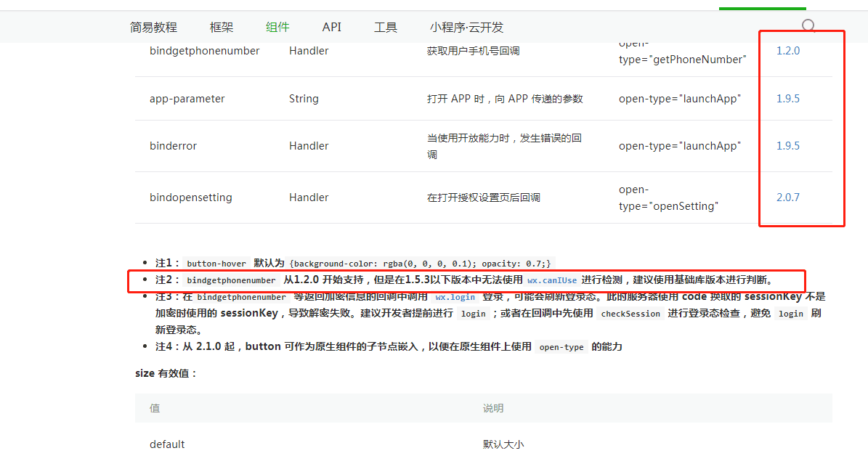Click the button-hover code in note 1

[x=216, y=264]
